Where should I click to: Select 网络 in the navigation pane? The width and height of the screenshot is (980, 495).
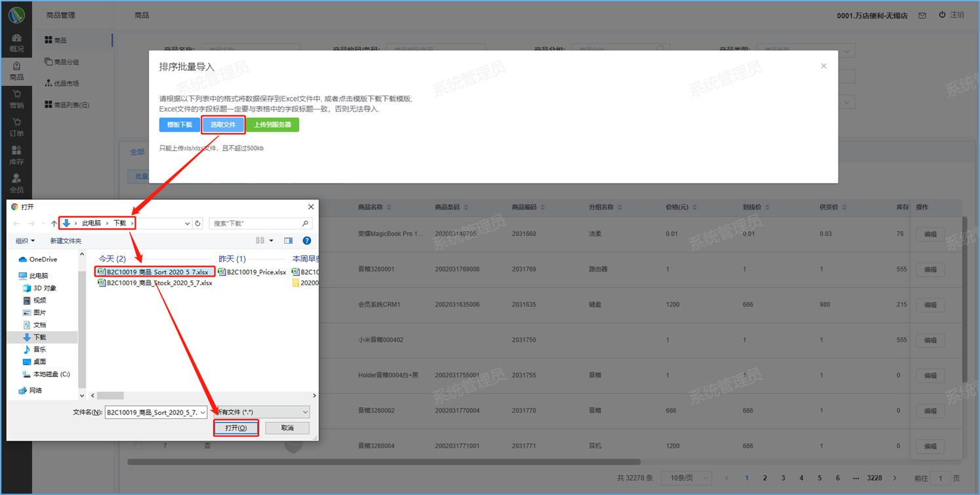(30, 391)
